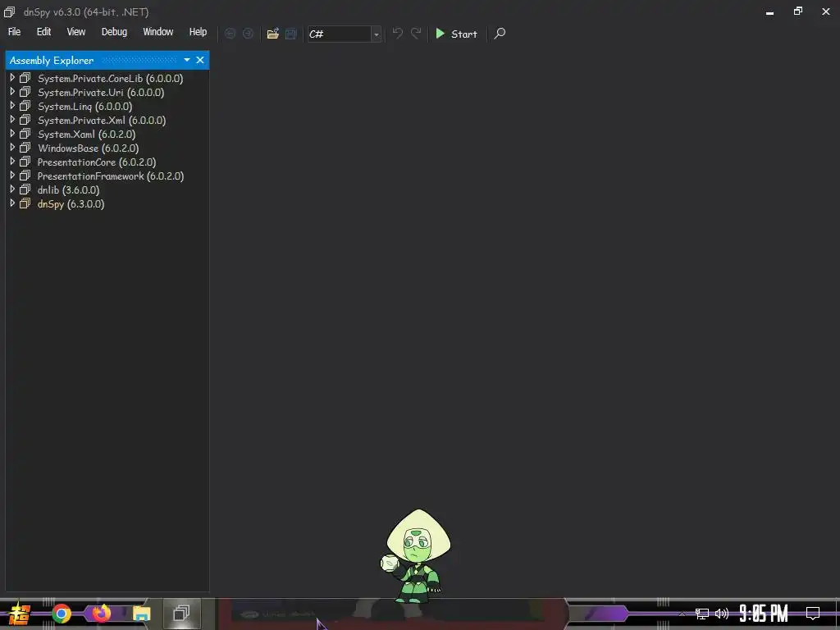Viewport: 840px width, 630px height.
Task: Open File Explorer from the taskbar
Action: point(141,614)
